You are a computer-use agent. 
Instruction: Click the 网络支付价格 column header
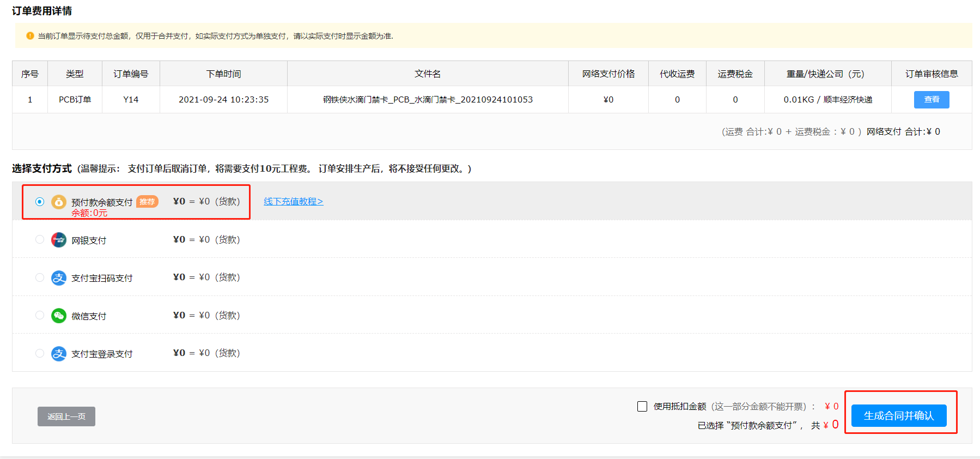(x=608, y=74)
